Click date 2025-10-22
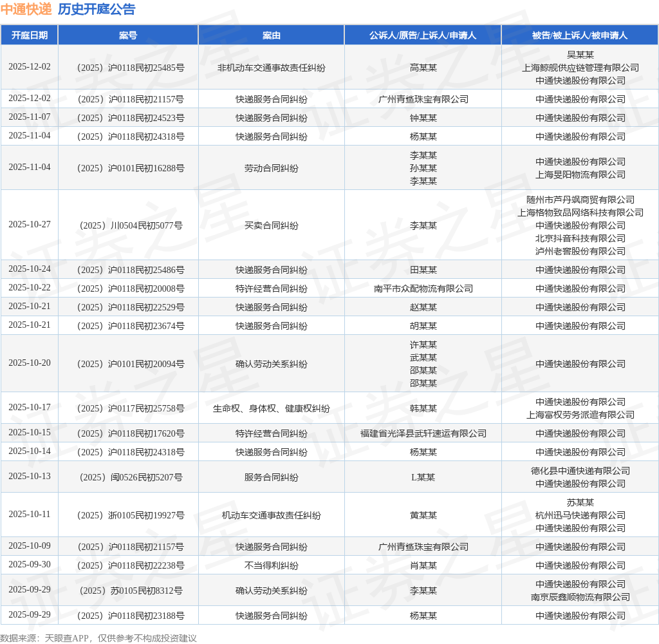Viewport: 659px width, 644px height. (x=30, y=288)
